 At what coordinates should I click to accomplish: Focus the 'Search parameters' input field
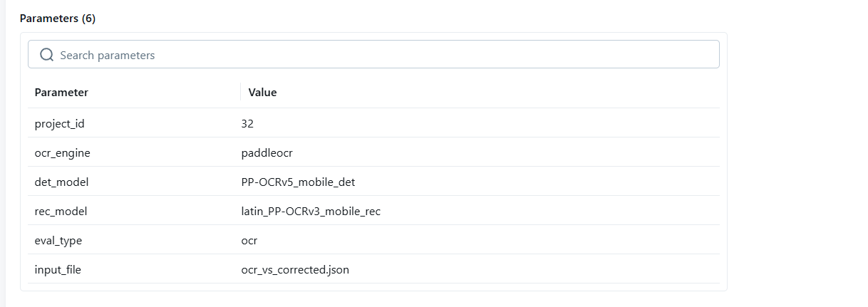pyautogui.click(x=385, y=55)
